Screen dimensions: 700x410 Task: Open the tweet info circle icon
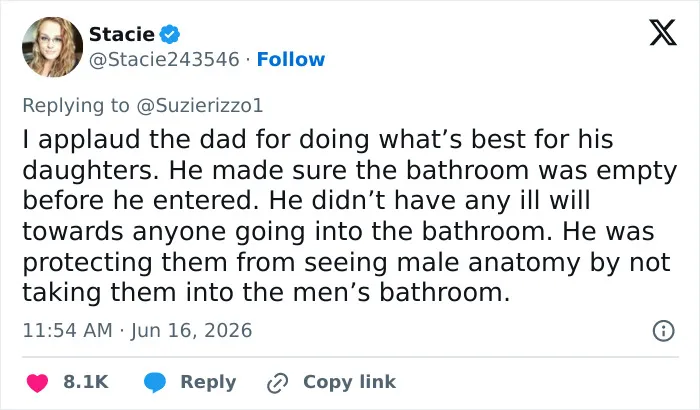coord(663,331)
